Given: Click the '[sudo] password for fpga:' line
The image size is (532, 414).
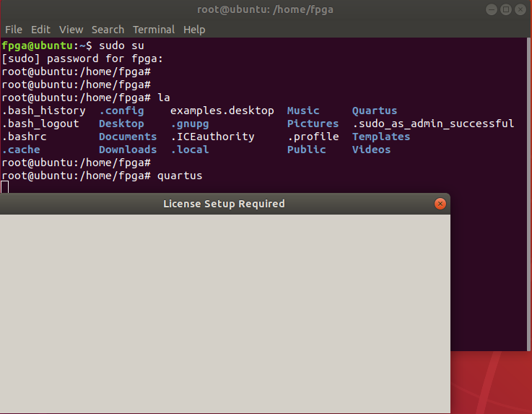Looking at the screenshot, I should 82,59.
